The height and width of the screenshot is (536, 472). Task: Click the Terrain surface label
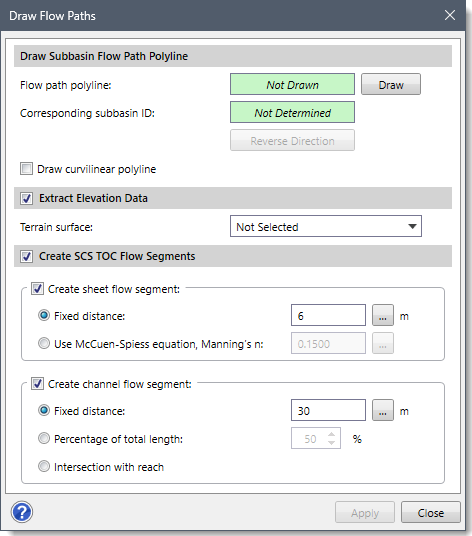tap(56, 227)
